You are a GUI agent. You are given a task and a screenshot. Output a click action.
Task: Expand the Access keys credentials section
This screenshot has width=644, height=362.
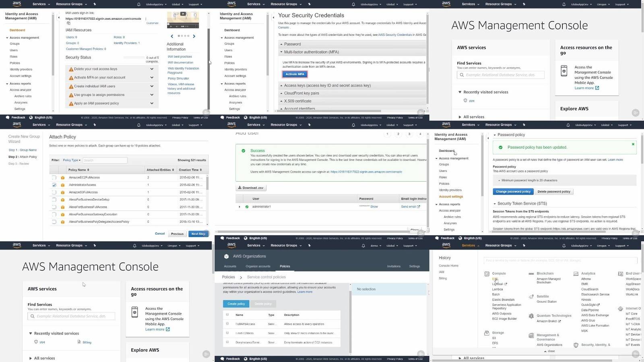[352, 85]
